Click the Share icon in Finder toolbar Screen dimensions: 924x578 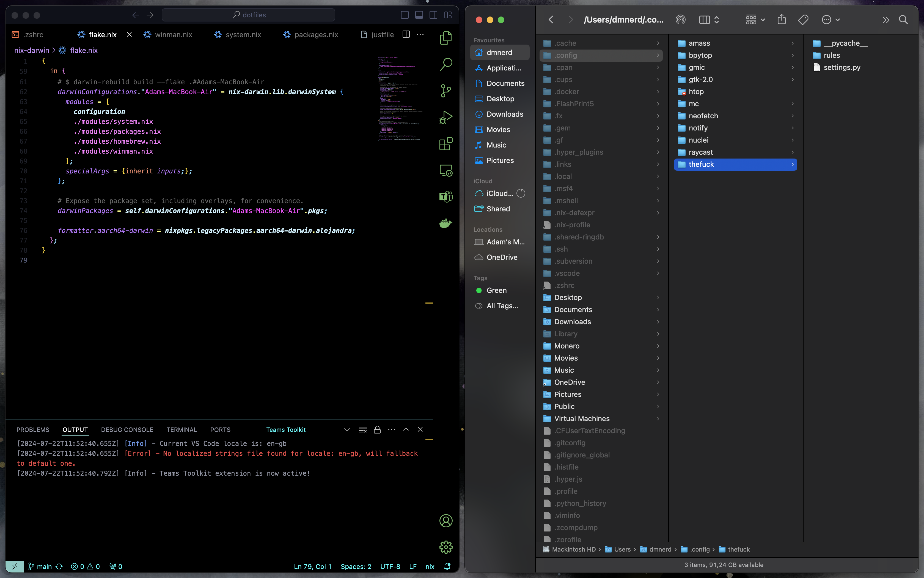(782, 20)
